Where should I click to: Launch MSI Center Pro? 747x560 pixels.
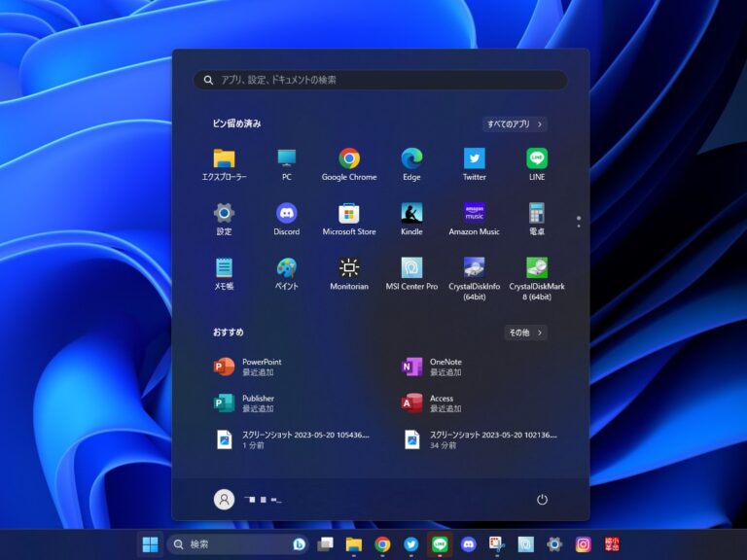pos(411,274)
